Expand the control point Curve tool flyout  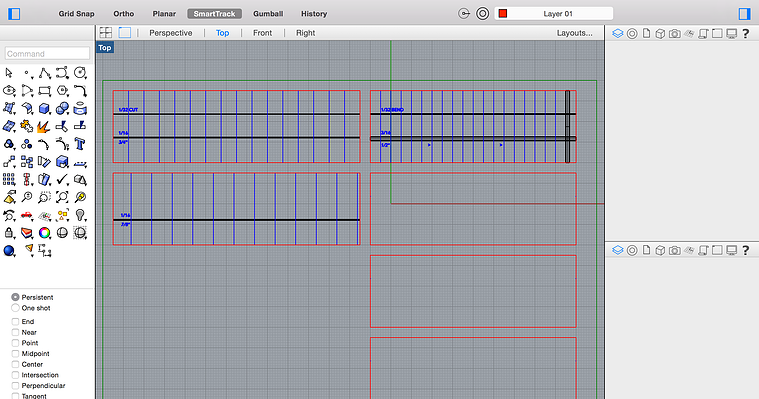(62, 73)
